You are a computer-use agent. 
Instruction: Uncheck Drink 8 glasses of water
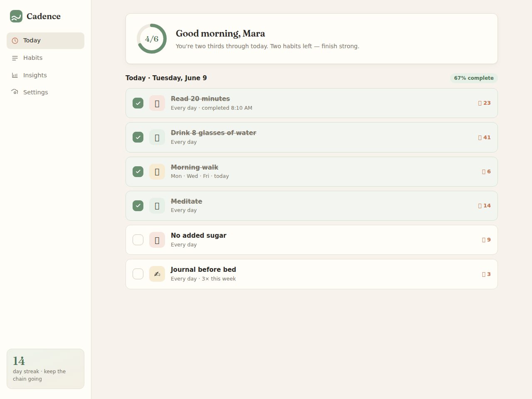138,137
